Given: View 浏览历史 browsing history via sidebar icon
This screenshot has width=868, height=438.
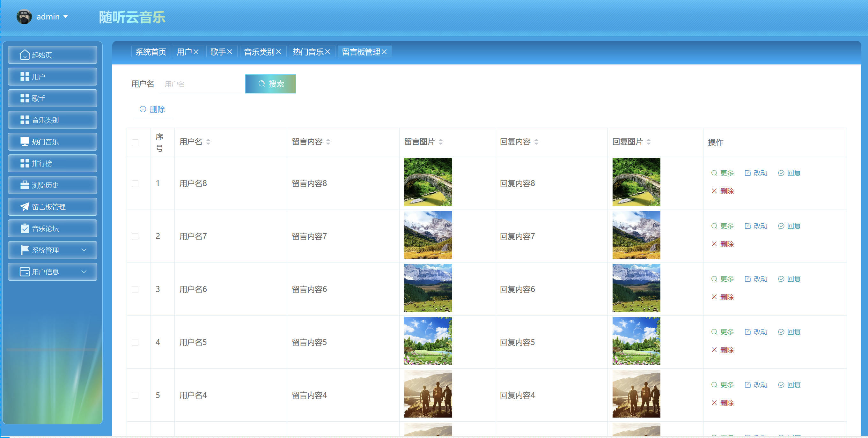Looking at the screenshot, I should (52, 185).
